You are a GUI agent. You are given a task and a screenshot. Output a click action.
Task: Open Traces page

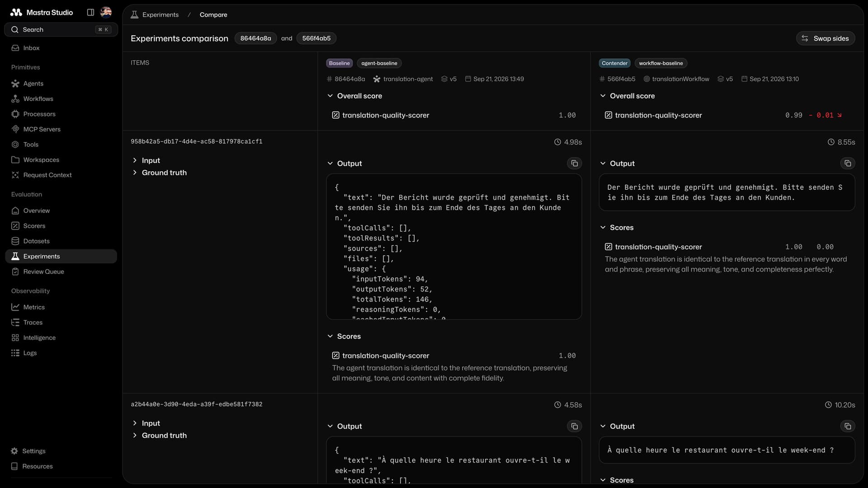[x=61, y=322]
